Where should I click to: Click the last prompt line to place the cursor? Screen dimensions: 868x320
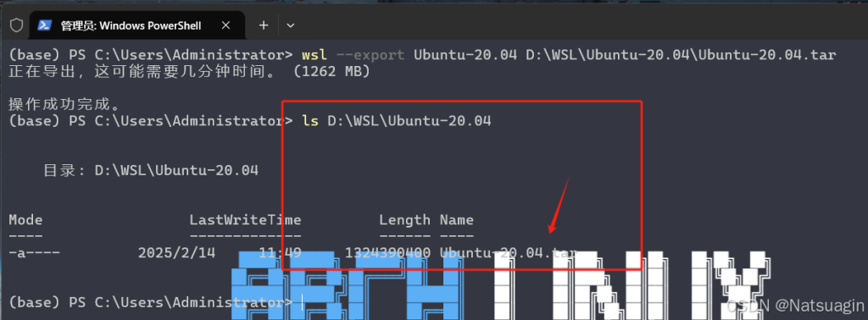155,302
